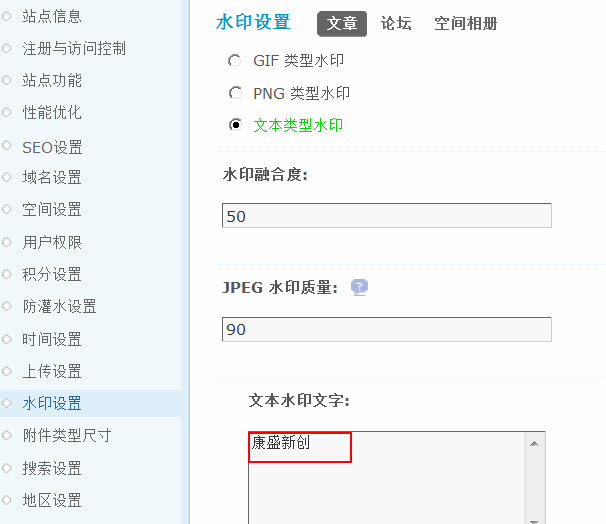Viewport: 606px width, 524px height.
Task: Select the PNG 类型水印 radio button
Action: click(x=235, y=93)
